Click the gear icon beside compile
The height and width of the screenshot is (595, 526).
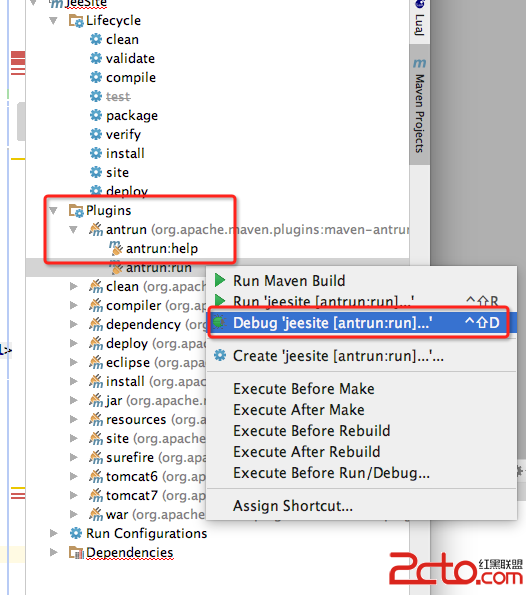click(x=96, y=77)
